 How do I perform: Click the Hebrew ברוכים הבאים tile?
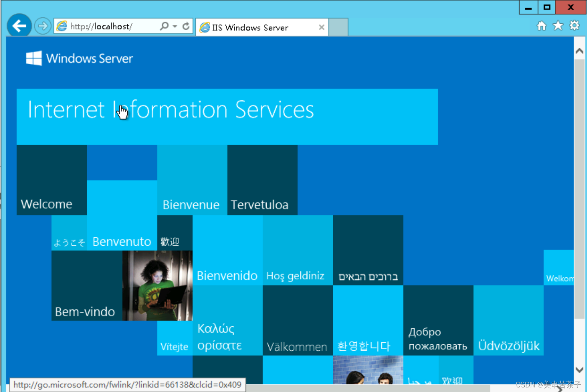click(368, 250)
